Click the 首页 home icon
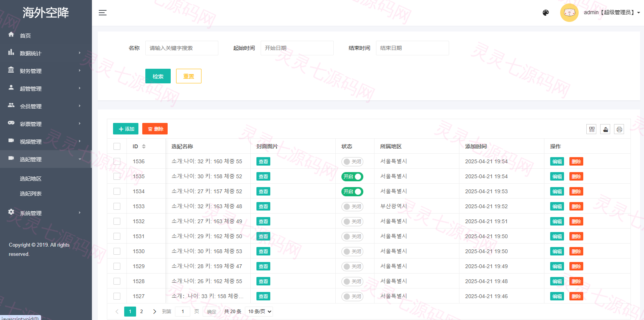Viewport: 644px width, 320px height. [x=11, y=35]
